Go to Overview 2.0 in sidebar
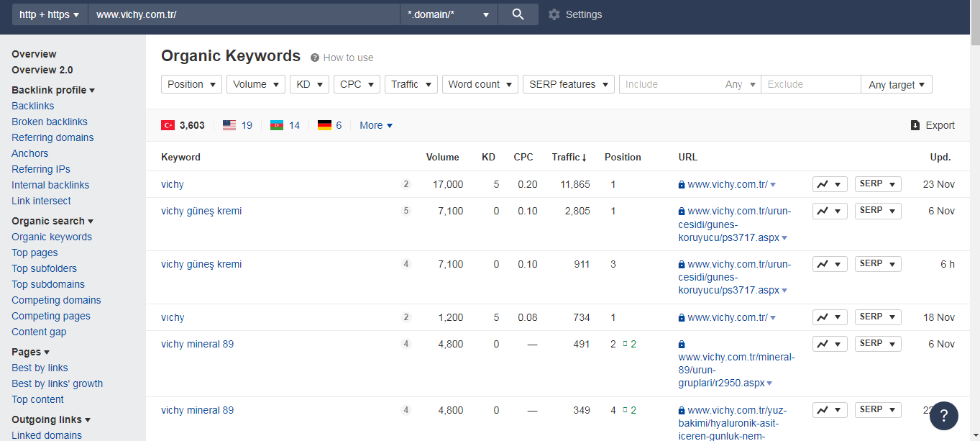Screen dimensions: 980x441 click(x=42, y=70)
